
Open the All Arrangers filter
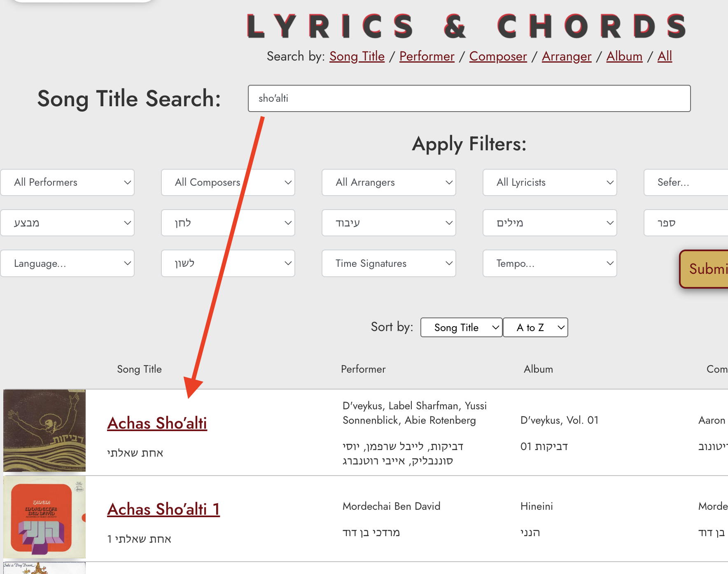point(389,182)
